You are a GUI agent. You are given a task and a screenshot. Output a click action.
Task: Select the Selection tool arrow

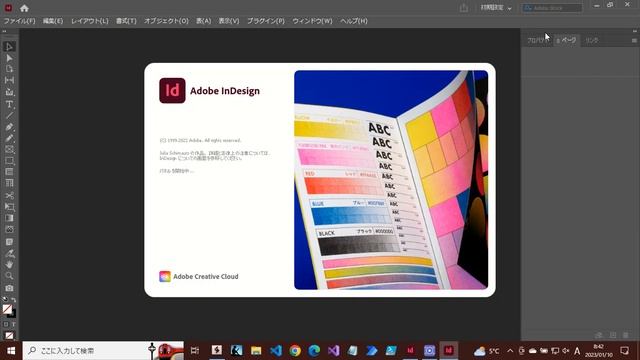pos(9,47)
